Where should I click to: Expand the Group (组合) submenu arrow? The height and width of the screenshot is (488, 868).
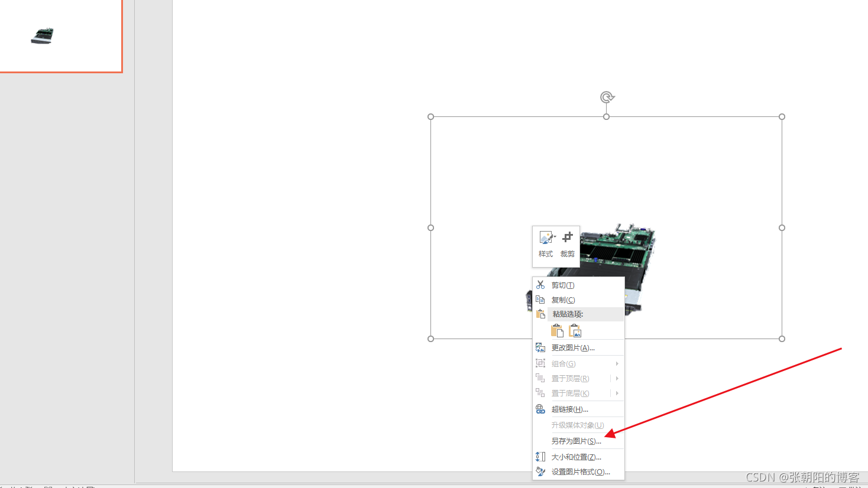coord(617,364)
